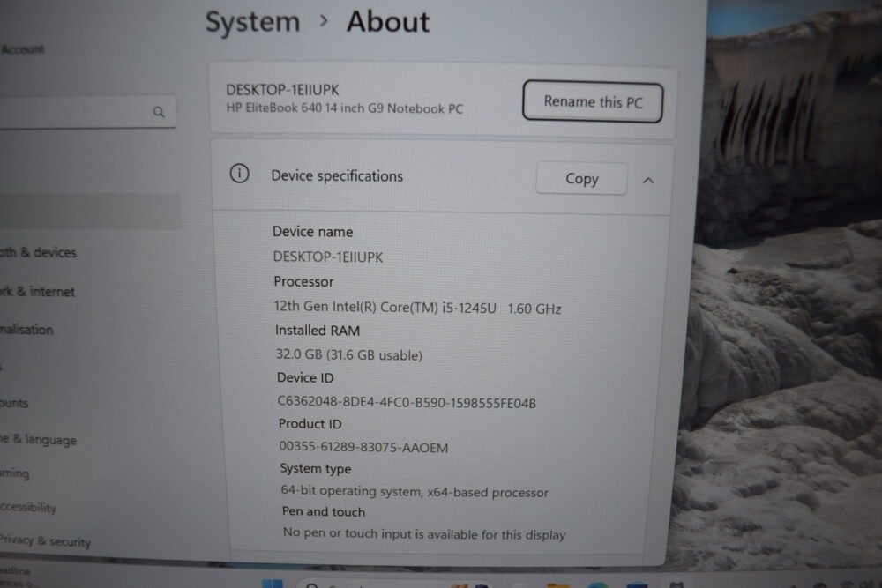Copy the device specifications
This screenshot has height=588, width=882.
pyautogui.click(x=581, y=179)
